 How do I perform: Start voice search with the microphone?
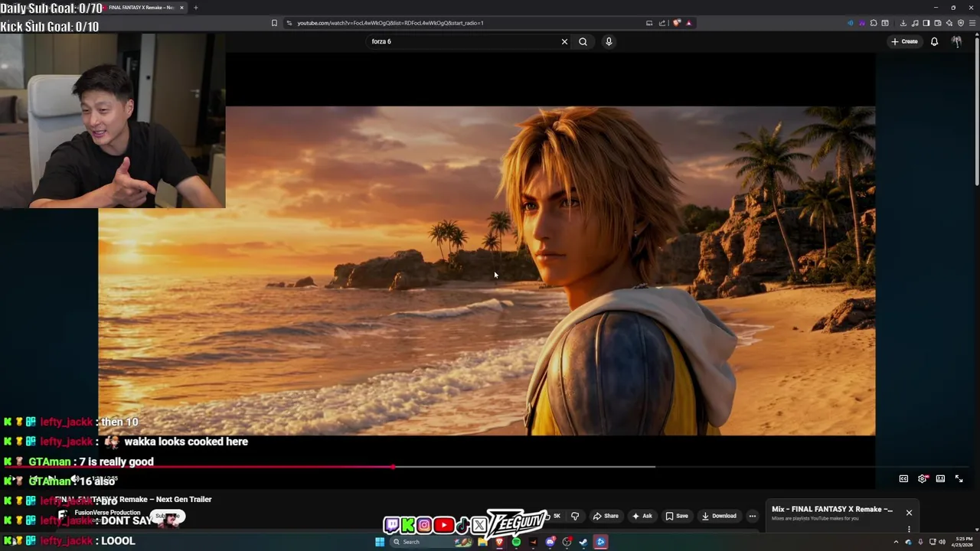609,41
